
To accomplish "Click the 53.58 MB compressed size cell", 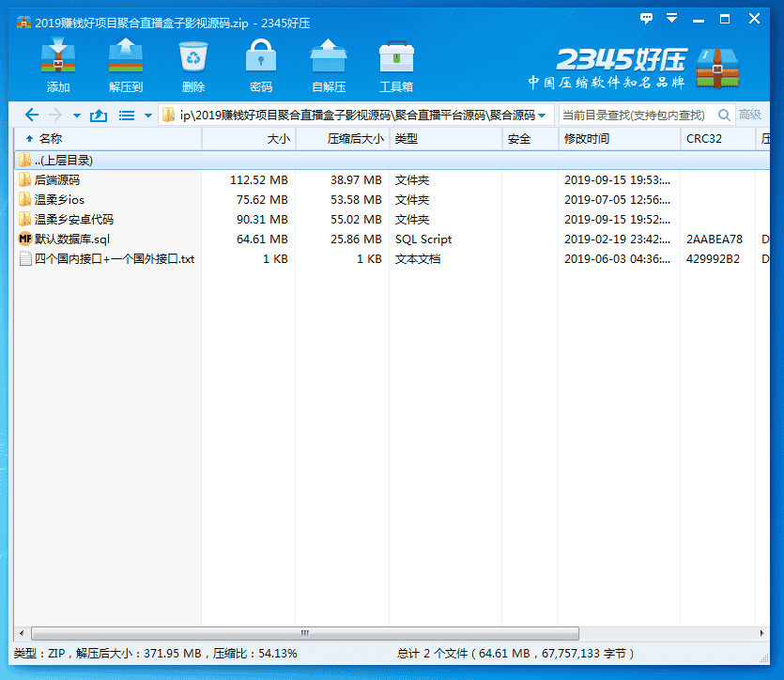I will (x=356, y=200).
